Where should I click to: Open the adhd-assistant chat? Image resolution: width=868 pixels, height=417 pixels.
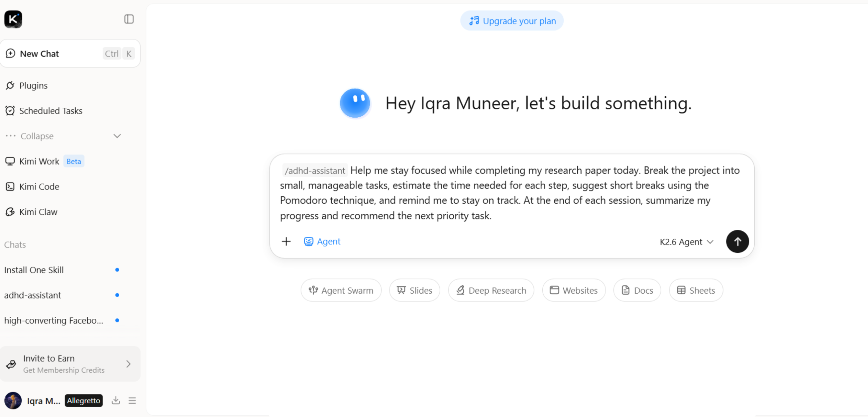[x=32, y=295]
